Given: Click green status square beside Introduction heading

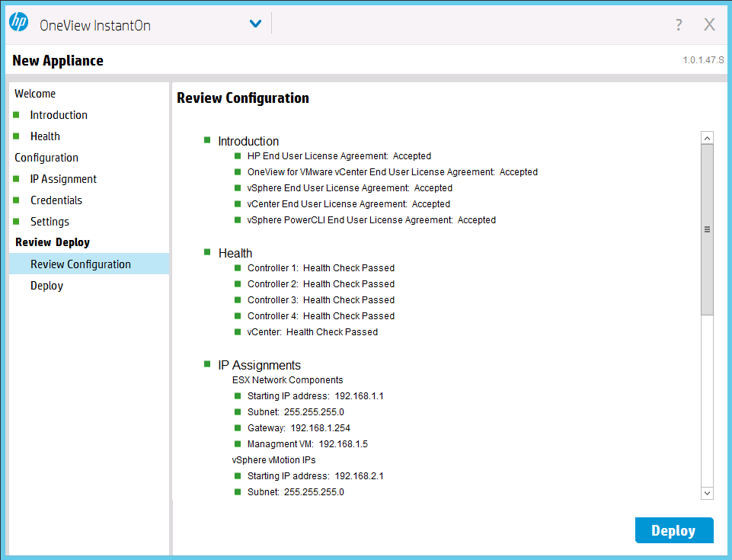Looking at the screenshot, I should [x=207, y=140].
